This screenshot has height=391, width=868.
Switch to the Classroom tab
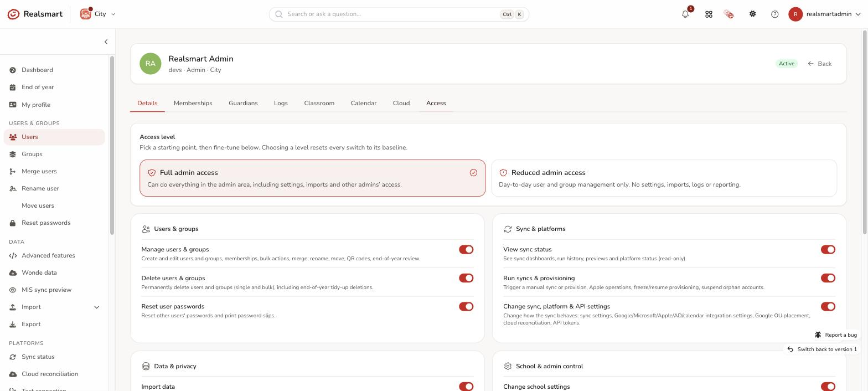319,103
